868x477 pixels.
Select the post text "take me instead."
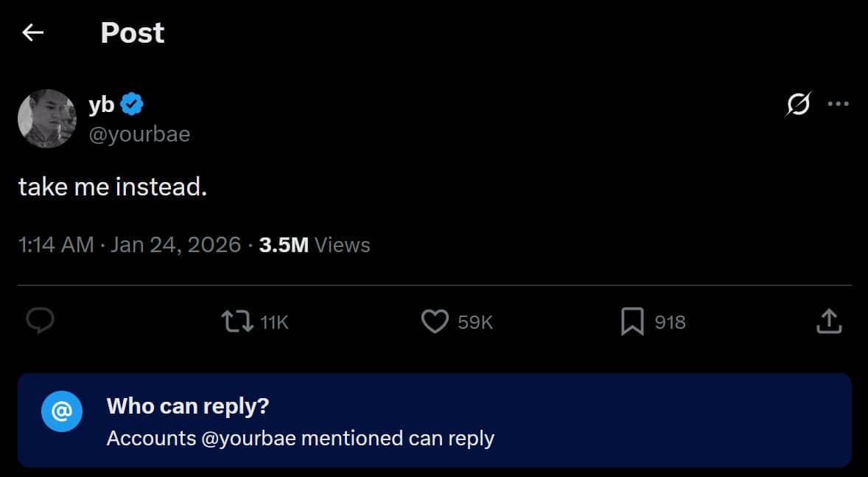pos(113,187)
